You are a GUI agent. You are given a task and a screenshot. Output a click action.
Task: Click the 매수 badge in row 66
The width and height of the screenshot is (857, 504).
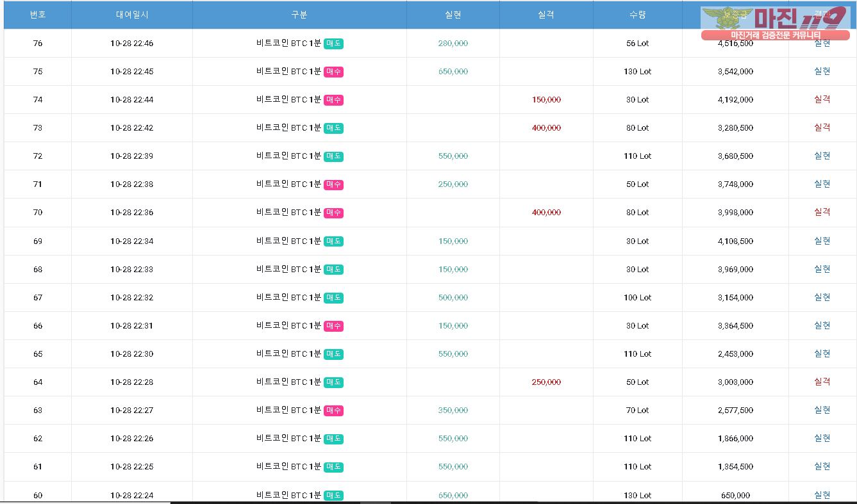333,326
